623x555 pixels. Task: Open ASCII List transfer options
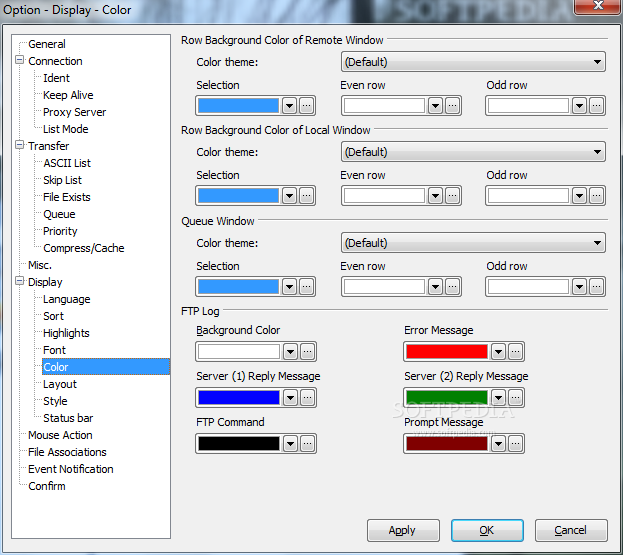[67, 163]
